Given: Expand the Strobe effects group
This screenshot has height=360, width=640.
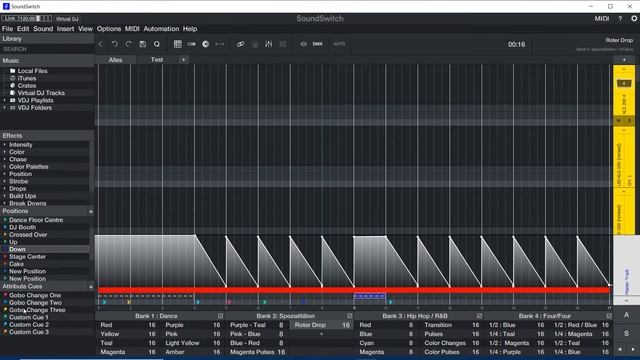Looking at the screenshot, I should (4, 181).
